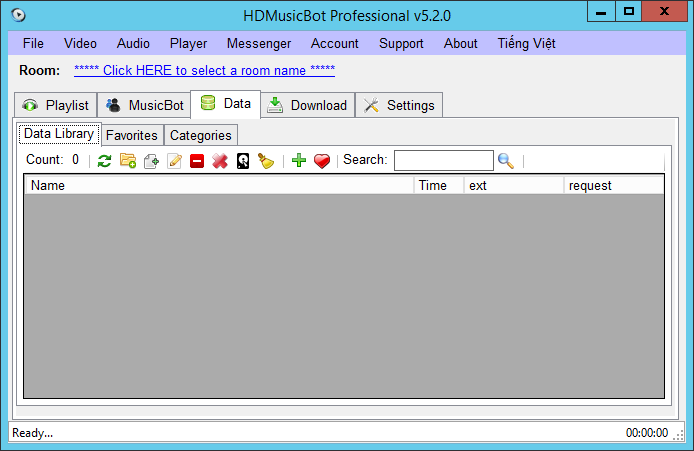Open the Audio menu

tap(133, 43)
